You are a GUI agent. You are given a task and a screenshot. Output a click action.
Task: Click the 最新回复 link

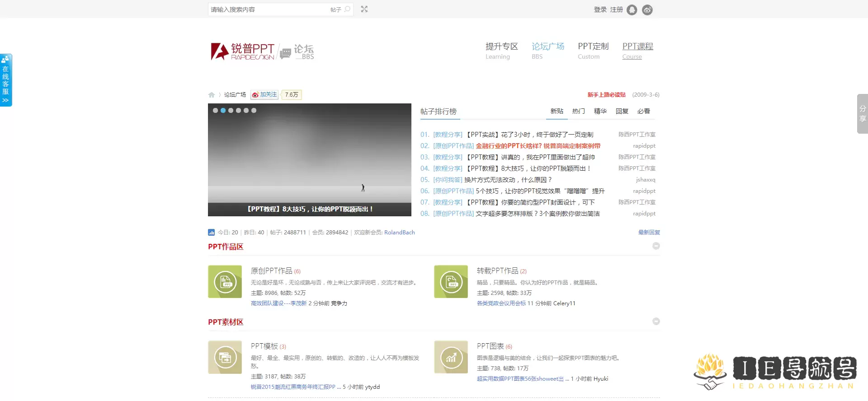tap(649, 232)
